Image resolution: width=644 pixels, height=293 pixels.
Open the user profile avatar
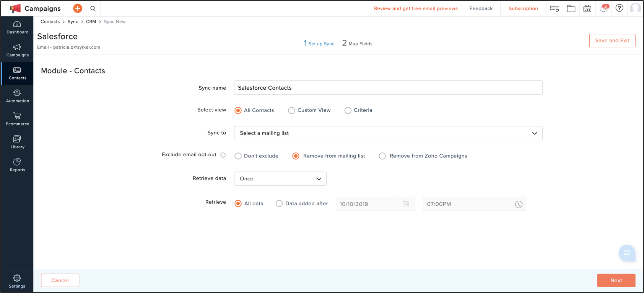point(635,8)
